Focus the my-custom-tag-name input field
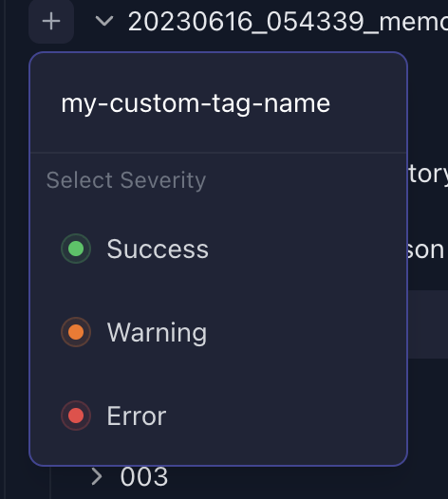Image resolution: width=448 pixels, height=499 pixels. (218, 103)
